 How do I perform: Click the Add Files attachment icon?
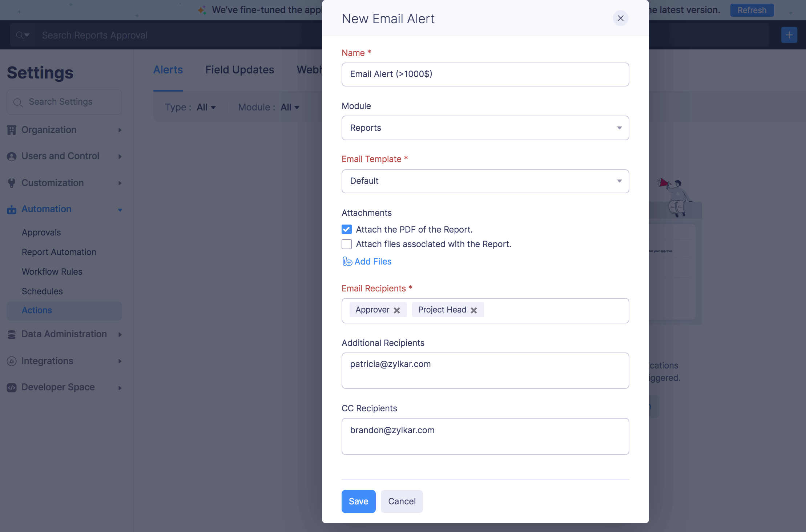point(347,261)
